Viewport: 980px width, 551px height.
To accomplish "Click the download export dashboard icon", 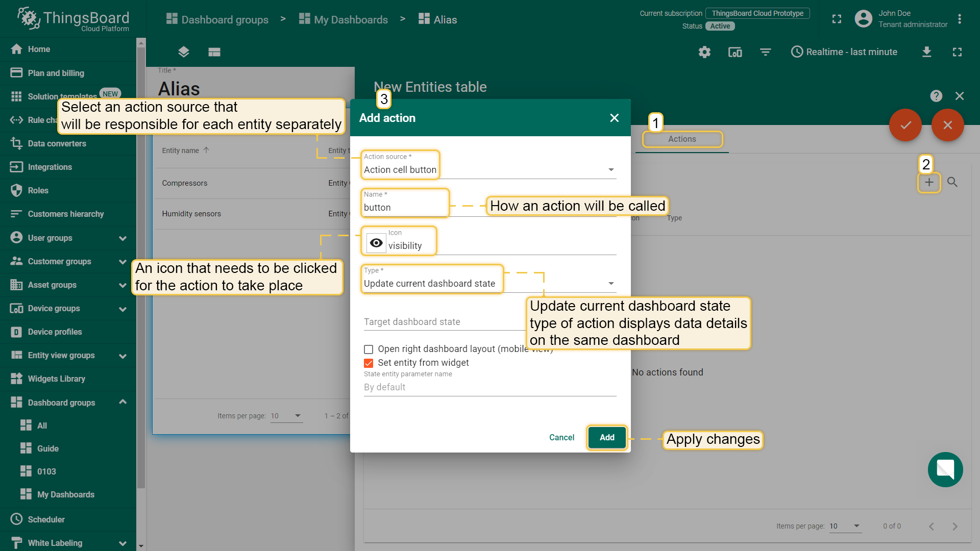I will (x=927, y=52).
